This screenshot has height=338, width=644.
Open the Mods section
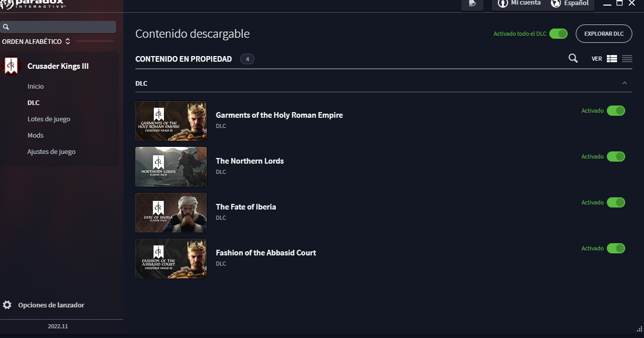36,136
